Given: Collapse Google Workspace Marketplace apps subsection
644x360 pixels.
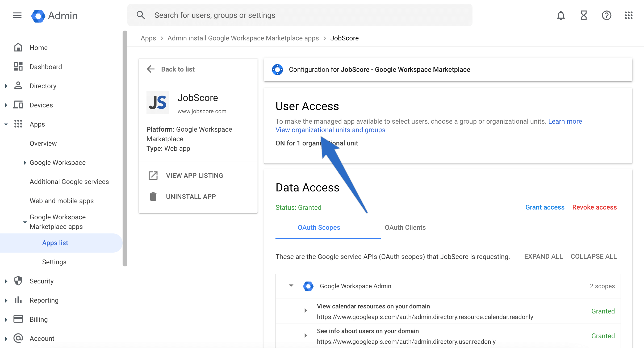Looking at the screenshot, I should (x=25, y=222).
